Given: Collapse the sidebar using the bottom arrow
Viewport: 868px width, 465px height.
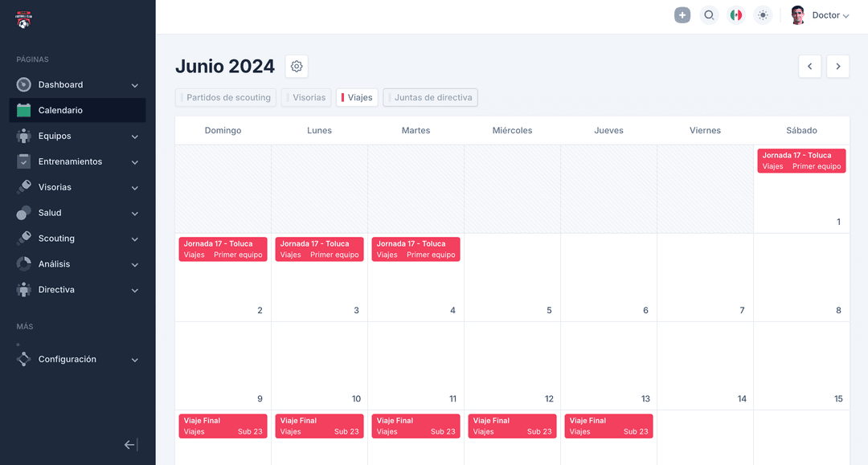Looking at the screenshot, I should (129, 444).
